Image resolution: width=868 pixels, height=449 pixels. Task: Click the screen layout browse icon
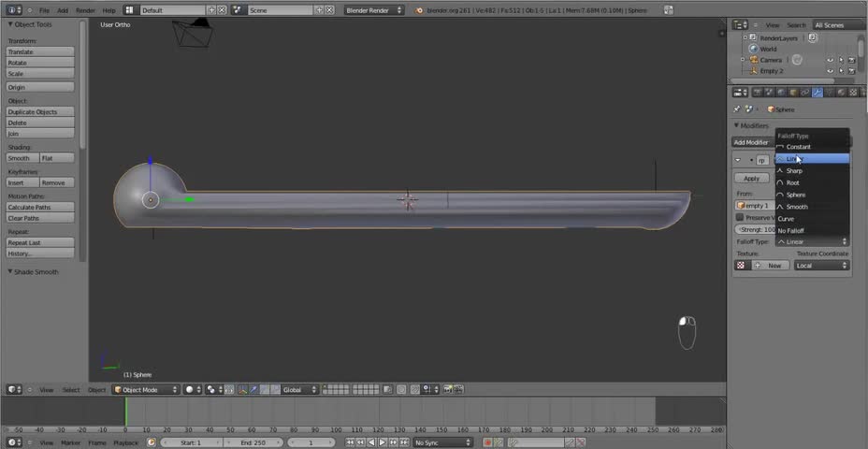[129, 10]
